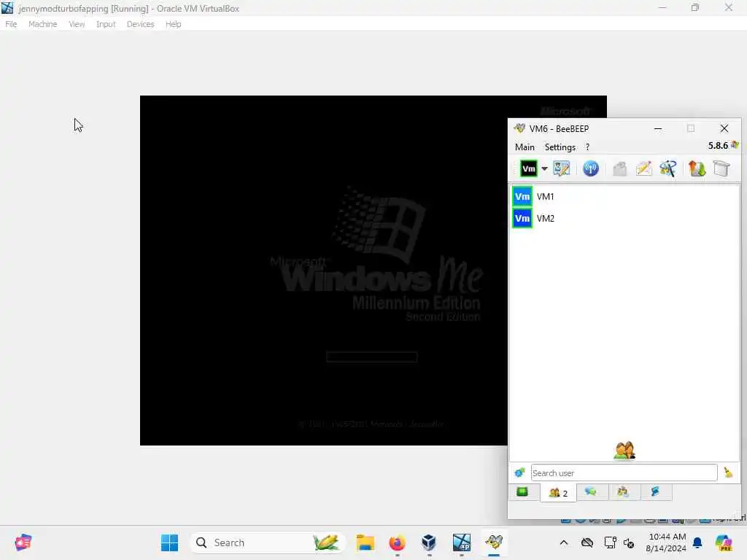The image size is (747, 560).
Task: Open the create group chat icon
Action: (x=668, y=168)
